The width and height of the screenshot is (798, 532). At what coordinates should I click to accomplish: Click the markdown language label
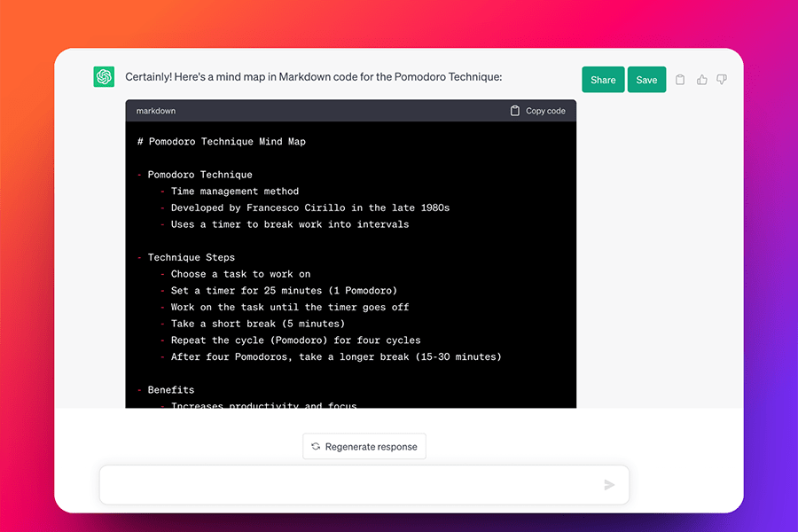coord(156,111)
